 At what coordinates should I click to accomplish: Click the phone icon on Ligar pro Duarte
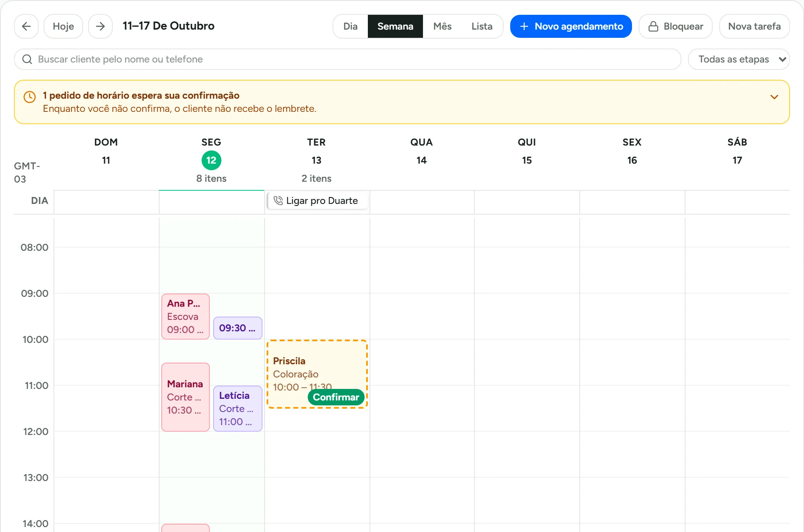tap(278, 201)
